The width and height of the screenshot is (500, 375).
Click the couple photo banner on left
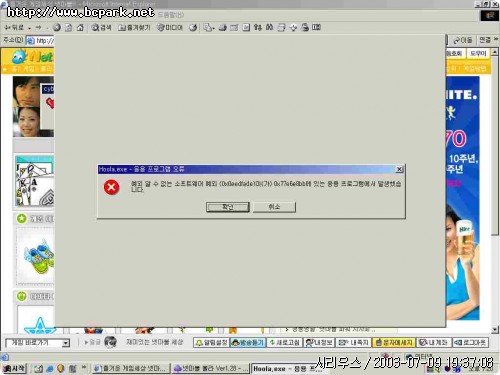pyautogui.click(x=33, y=107)
